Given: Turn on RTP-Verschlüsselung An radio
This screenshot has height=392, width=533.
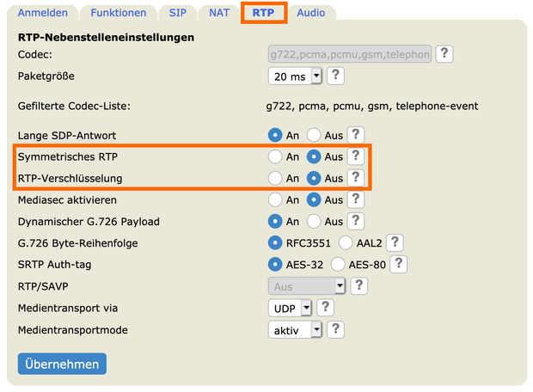Looking at the screenshot, I should [276, 178].
